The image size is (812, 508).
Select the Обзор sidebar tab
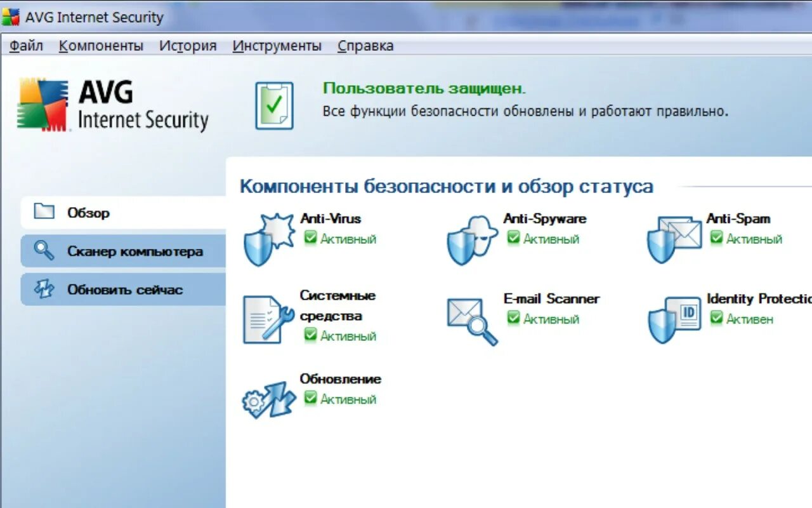point(124,213)
